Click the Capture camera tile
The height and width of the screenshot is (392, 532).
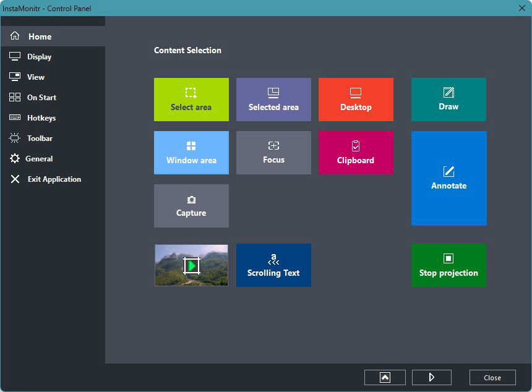click(191, 206)
